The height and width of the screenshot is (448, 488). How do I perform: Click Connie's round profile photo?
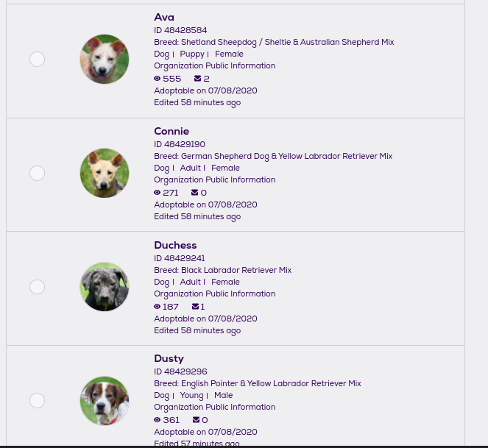pyautogui.click(x=105, y=173)
